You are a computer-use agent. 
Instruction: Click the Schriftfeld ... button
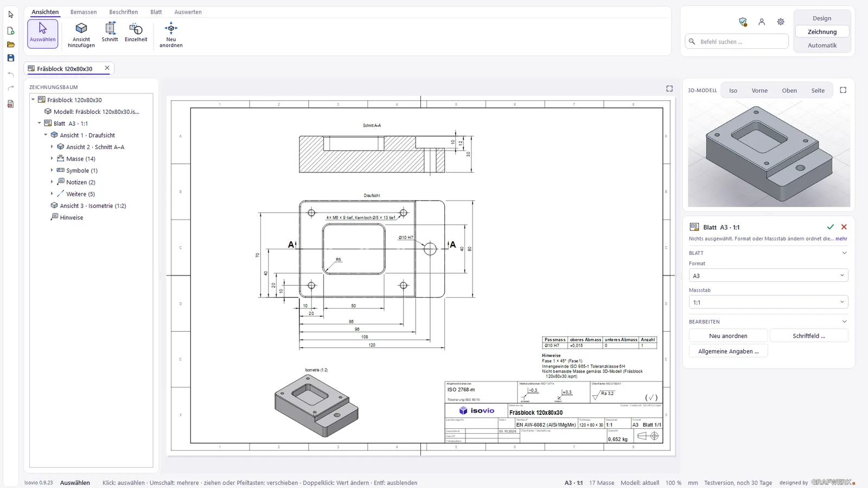pyautogui.click(x=809, y=336)
